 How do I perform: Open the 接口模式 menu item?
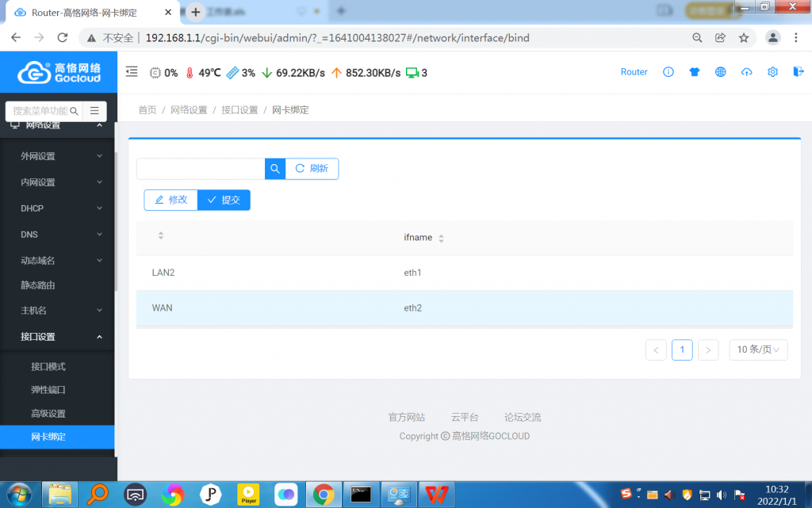pyautogui.click(x=57, y=367)
